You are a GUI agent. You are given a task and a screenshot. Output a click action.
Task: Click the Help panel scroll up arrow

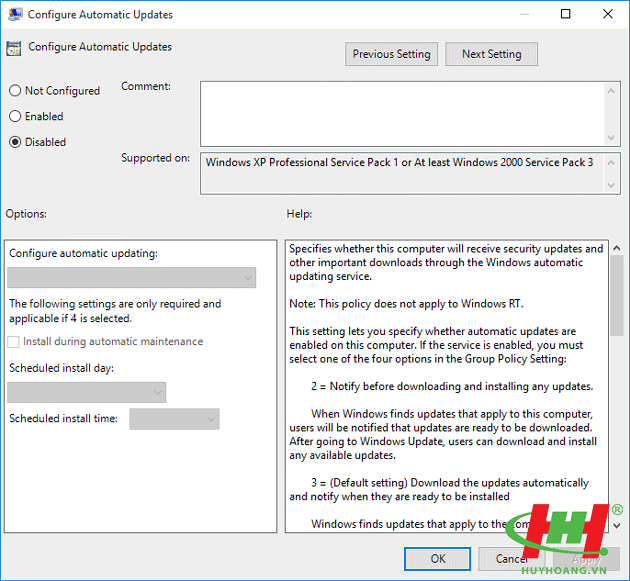[616, 248]
